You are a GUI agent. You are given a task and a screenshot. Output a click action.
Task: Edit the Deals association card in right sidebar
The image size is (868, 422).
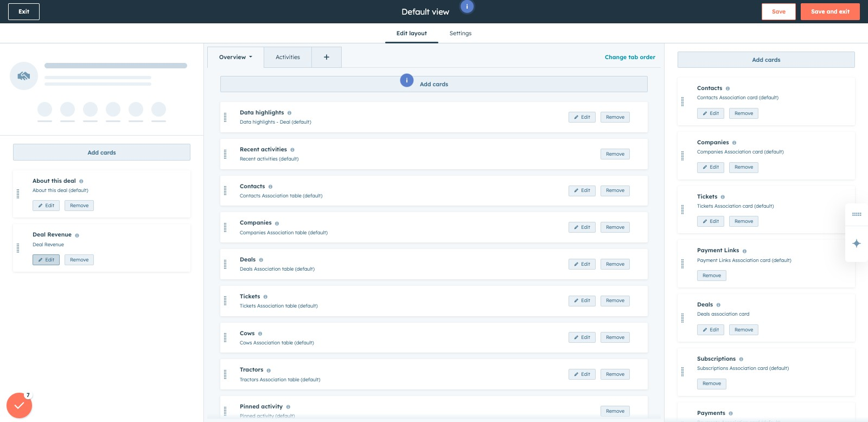pyautogui.click(x=711, y=330)
